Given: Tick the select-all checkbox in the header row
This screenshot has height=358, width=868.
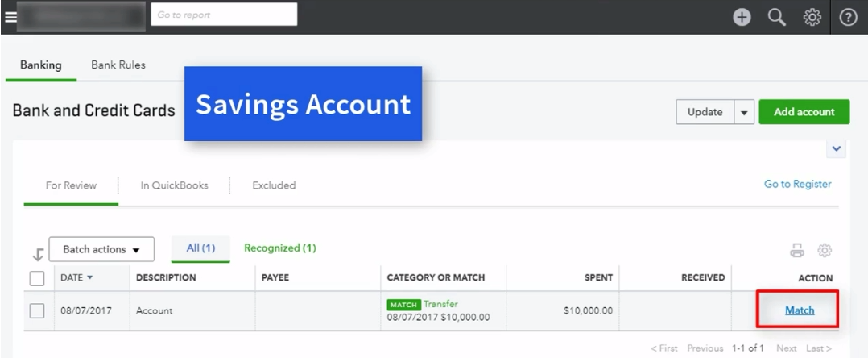Looking at the screenshot, I should (37, 278).
